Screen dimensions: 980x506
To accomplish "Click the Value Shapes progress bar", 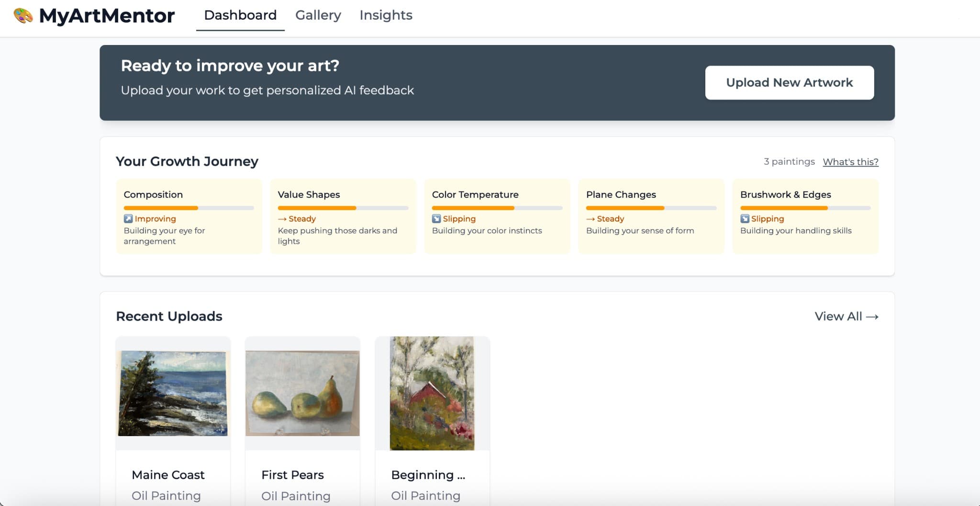I will coord(343,208).
